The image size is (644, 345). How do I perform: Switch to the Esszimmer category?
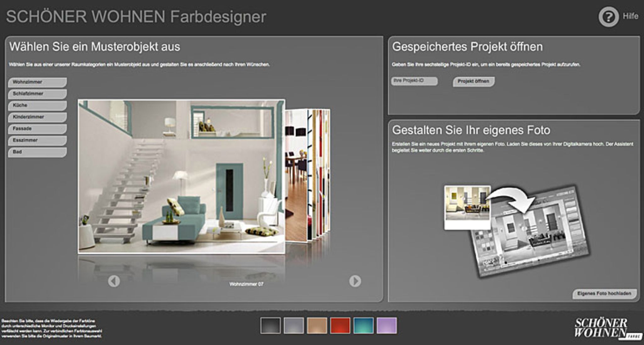37,140
